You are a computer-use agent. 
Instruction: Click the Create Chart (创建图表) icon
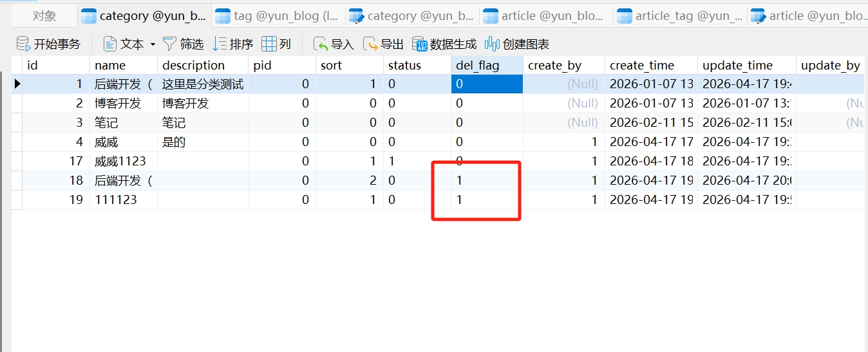pos(493,44)
